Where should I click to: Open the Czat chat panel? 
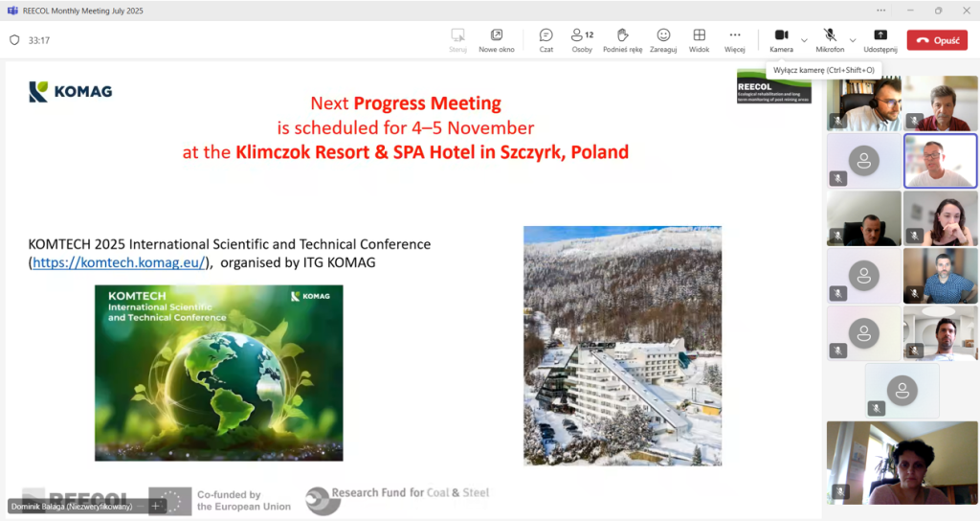click(546, 40)
